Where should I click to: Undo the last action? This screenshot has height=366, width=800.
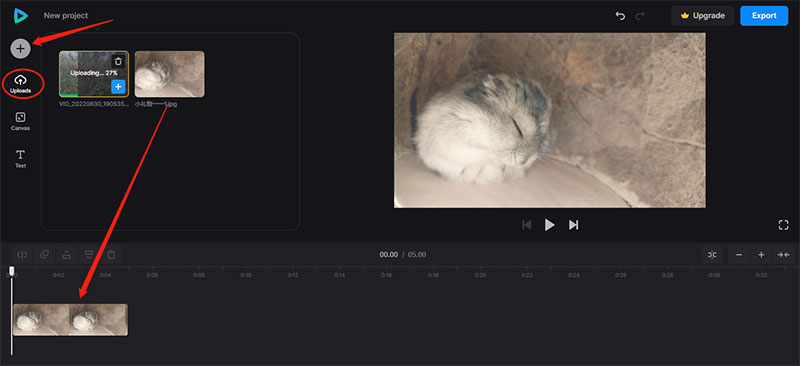[x=620, y=16]
